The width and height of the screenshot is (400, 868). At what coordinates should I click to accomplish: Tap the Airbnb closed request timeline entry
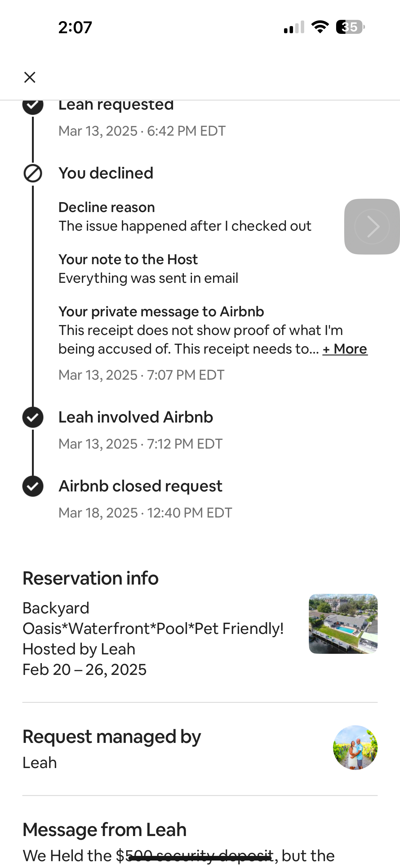tap(140, 486)
